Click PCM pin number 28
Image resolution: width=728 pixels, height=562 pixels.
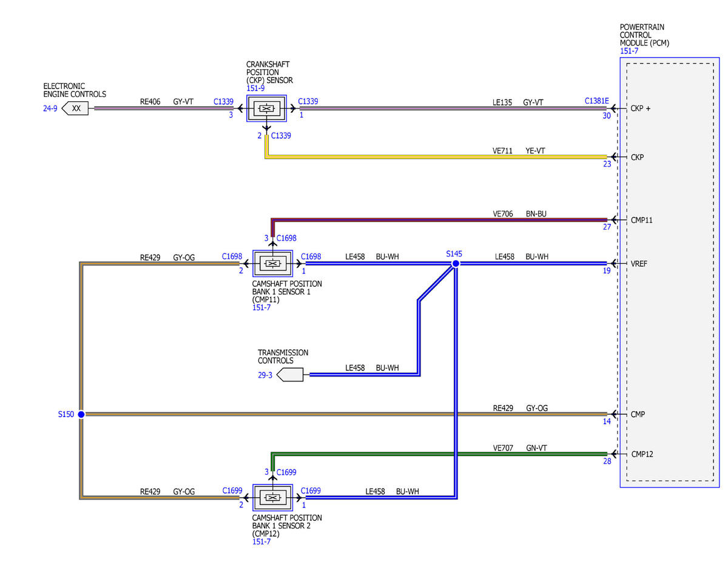click(x=607, y=461)
